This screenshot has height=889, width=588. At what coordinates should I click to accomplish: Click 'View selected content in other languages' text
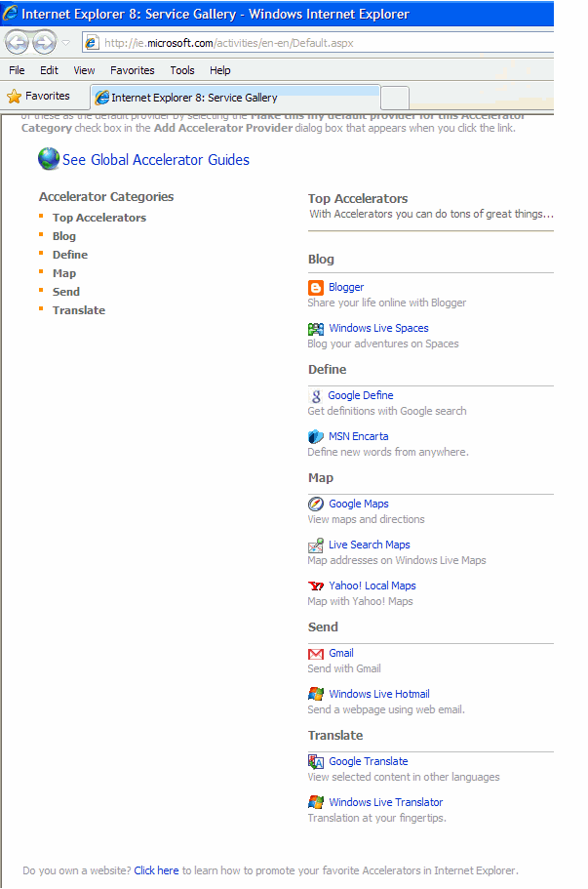(404, 778)
